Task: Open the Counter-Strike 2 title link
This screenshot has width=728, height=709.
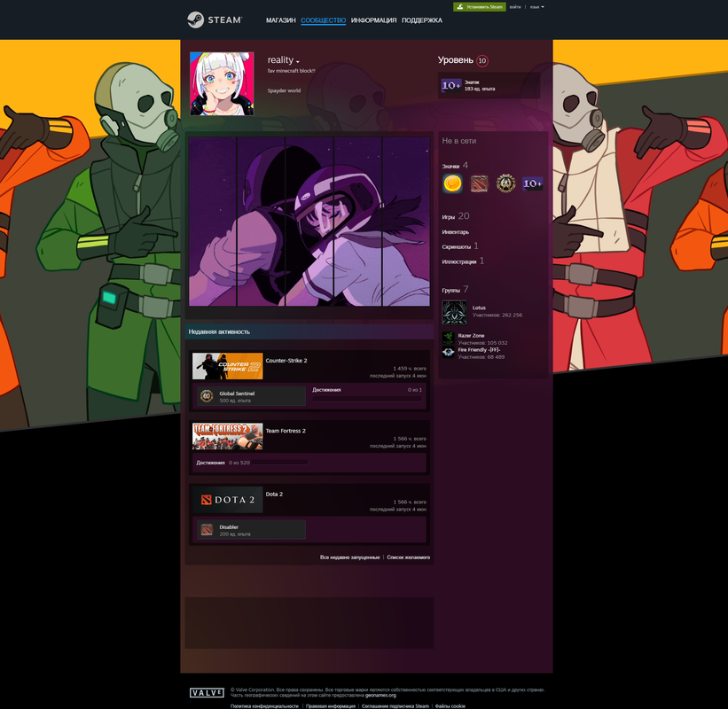Action: click(x=286, y=361)
